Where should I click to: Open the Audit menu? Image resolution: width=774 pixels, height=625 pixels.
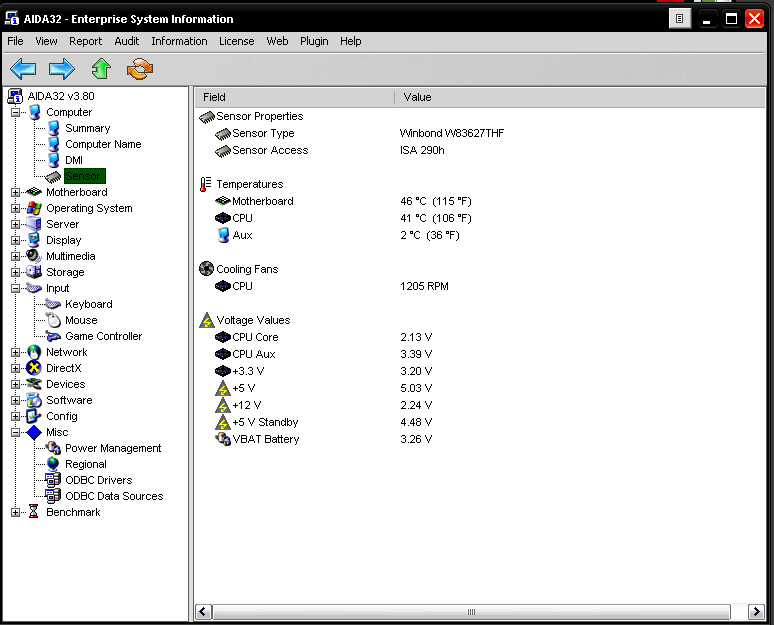tap(127, 41)
